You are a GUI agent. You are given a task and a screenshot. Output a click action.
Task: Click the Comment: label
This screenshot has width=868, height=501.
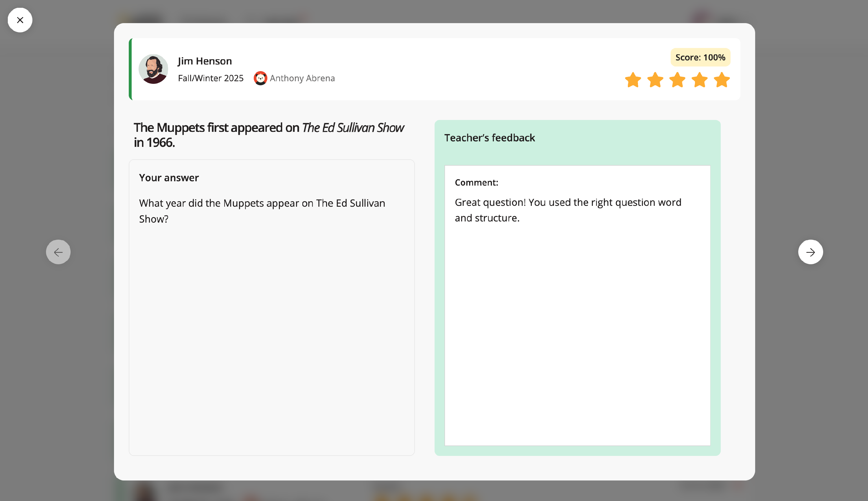point(476,182)
